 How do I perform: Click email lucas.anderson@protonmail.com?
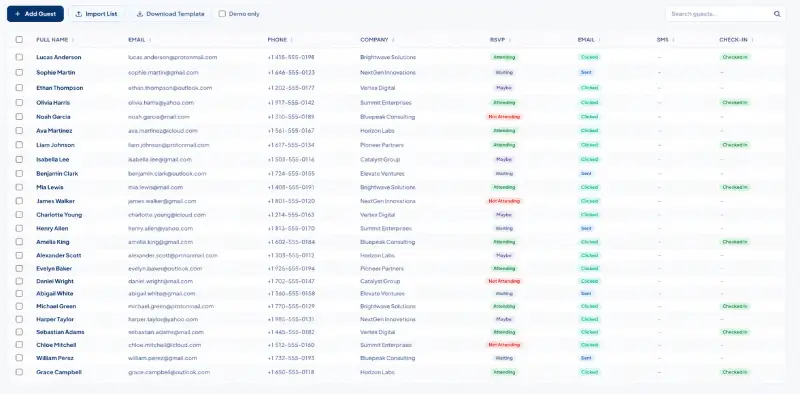[x=172, y=57]
